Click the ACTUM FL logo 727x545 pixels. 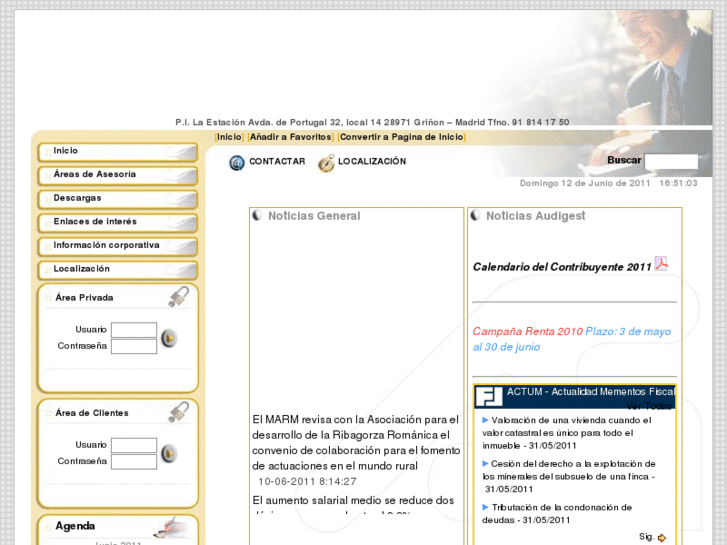pyautogui.click(x=489, y=397)
